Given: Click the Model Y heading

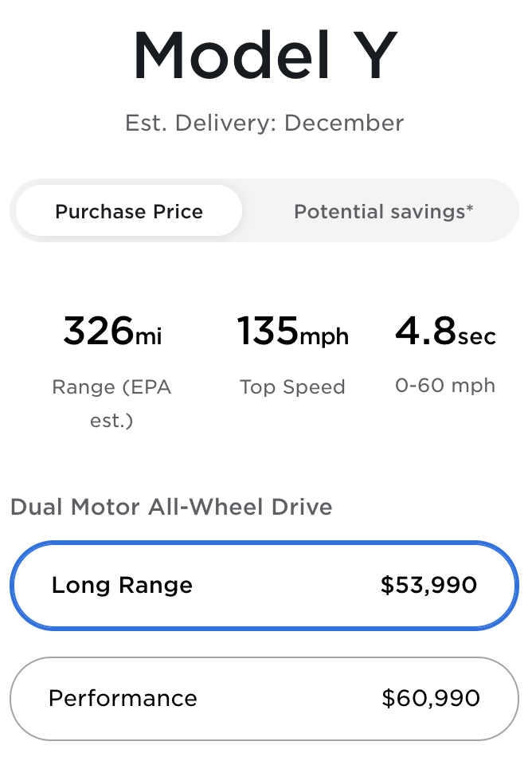Looking at the screenshot, I should (264, 56).
